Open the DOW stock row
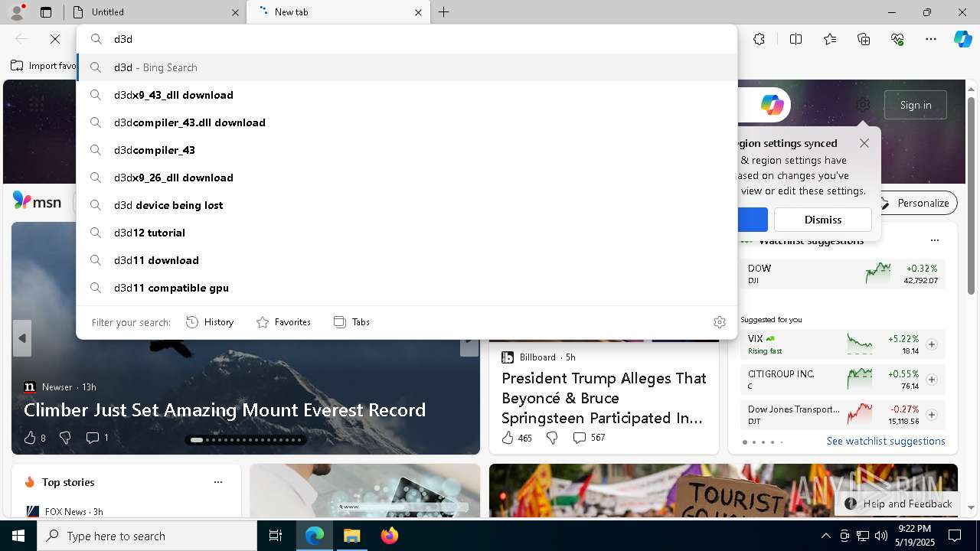 pos(842,274)
